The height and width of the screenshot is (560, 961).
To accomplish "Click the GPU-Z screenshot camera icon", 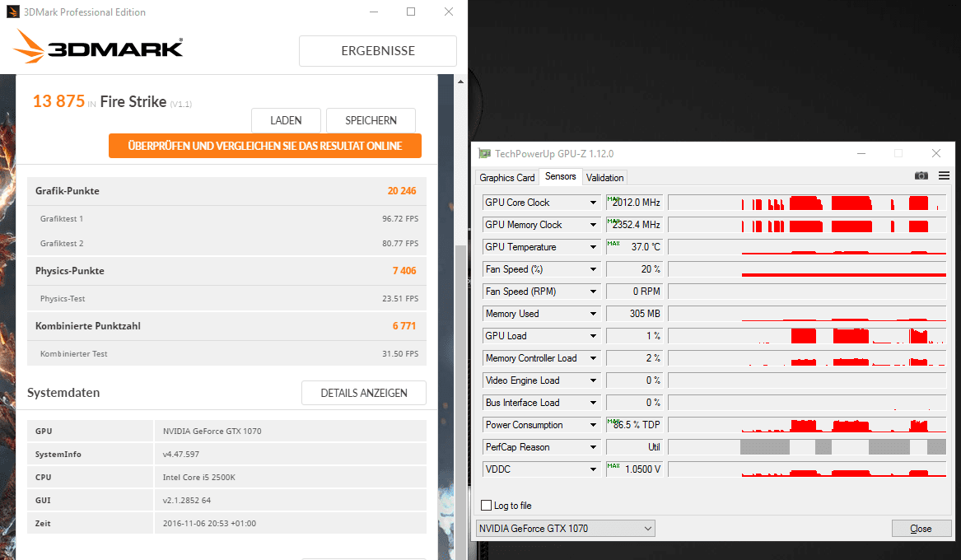I will click(x=921, y=176).
